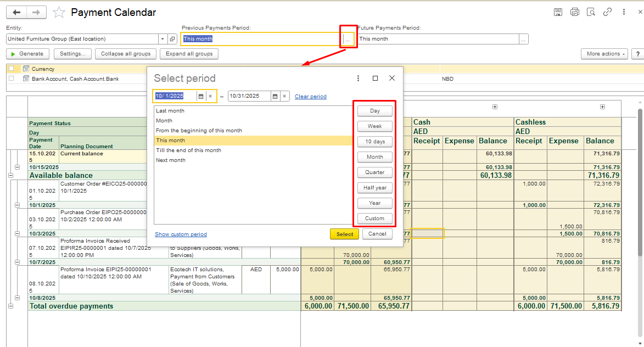
Task: Click the Future Payments Period field
Action: (x=438, y=39)
